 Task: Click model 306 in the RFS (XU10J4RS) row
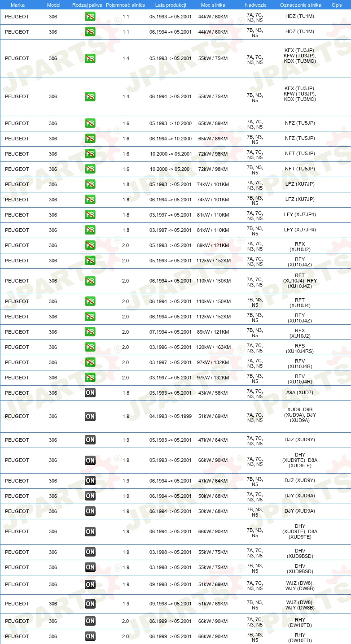53,347
